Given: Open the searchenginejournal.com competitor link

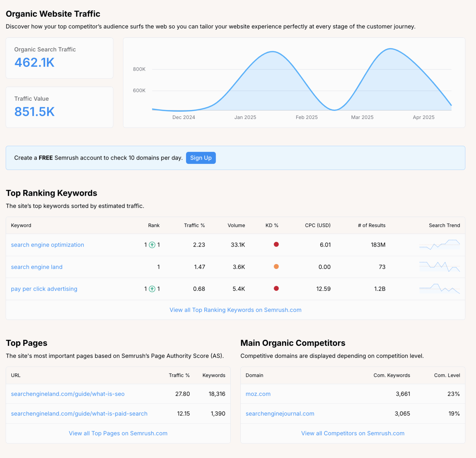Looking at the screenshot, I should pos(280,413).
